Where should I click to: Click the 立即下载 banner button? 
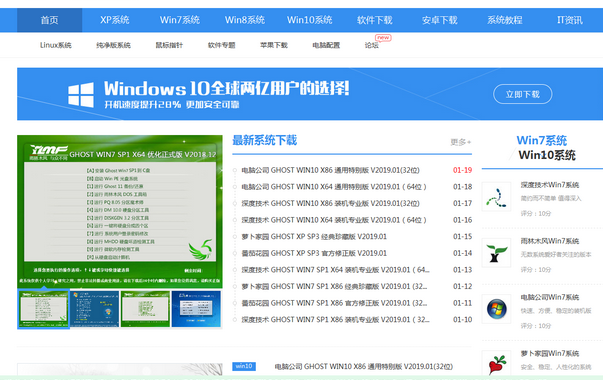click(523, 94)
